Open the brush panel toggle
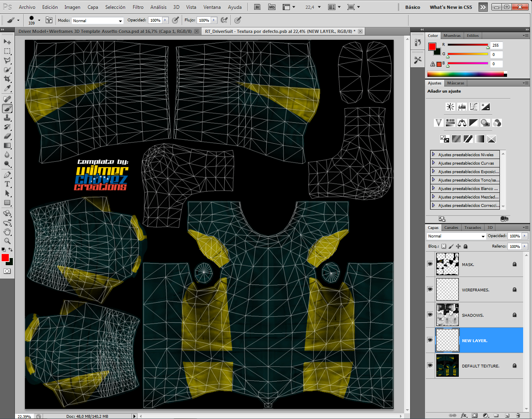 (49, 20)
